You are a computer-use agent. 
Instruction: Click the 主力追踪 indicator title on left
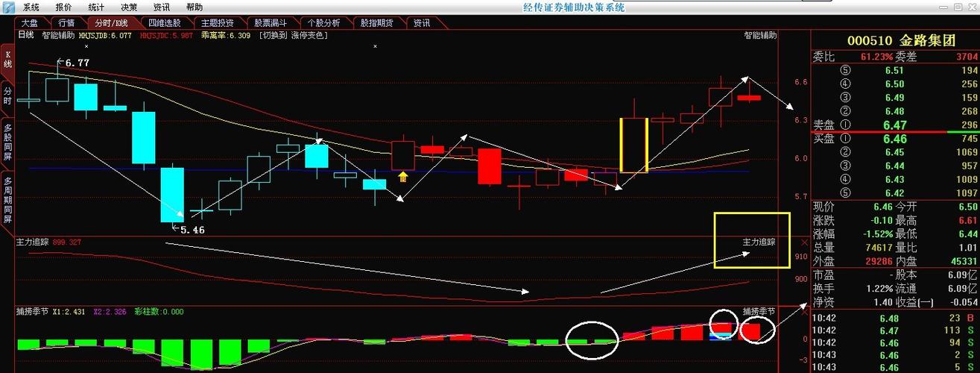pyautogui.click(x=32, y=242)
